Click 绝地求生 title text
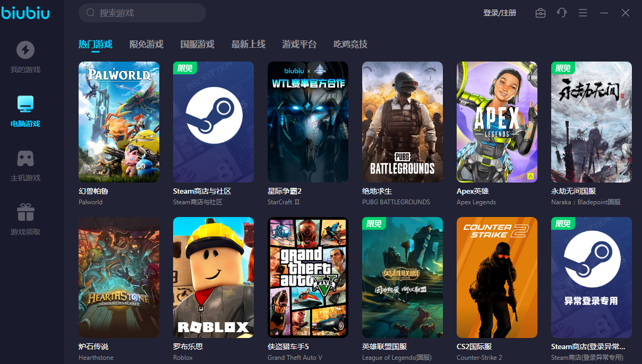The image size is (642, 364). pyautogui.click(x=377, y=191)
